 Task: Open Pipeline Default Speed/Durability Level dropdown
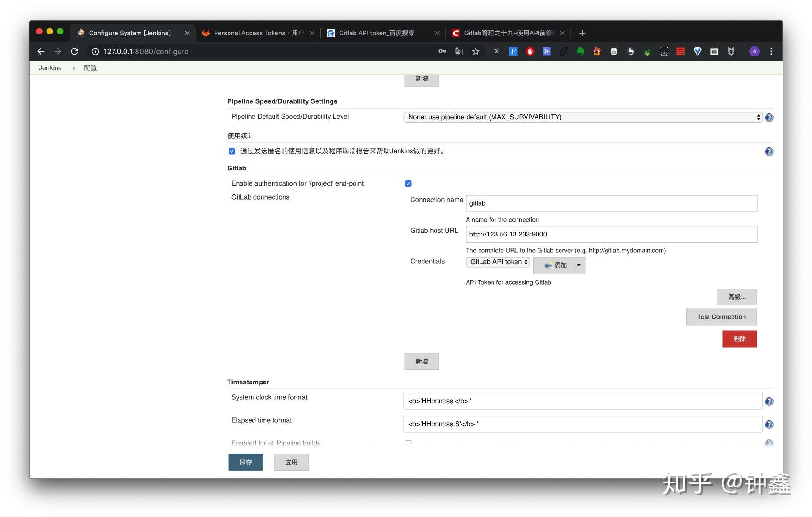tap(583, 117)
